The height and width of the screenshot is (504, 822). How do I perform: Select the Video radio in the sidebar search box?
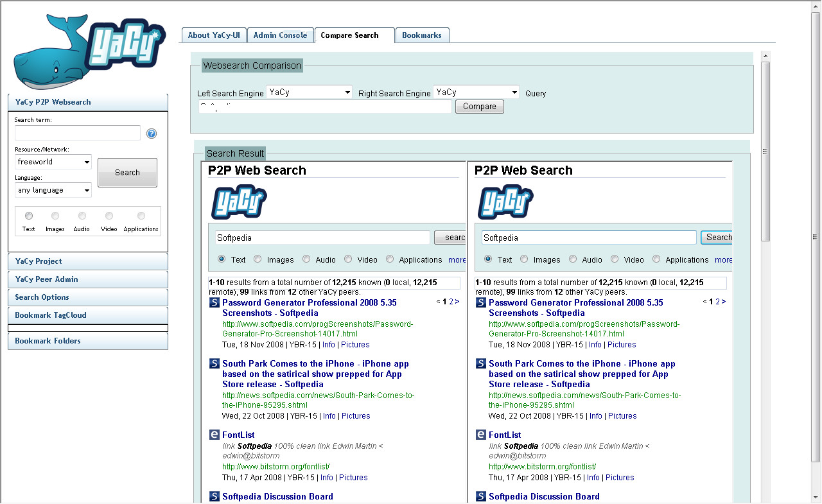tap(109, 216)
